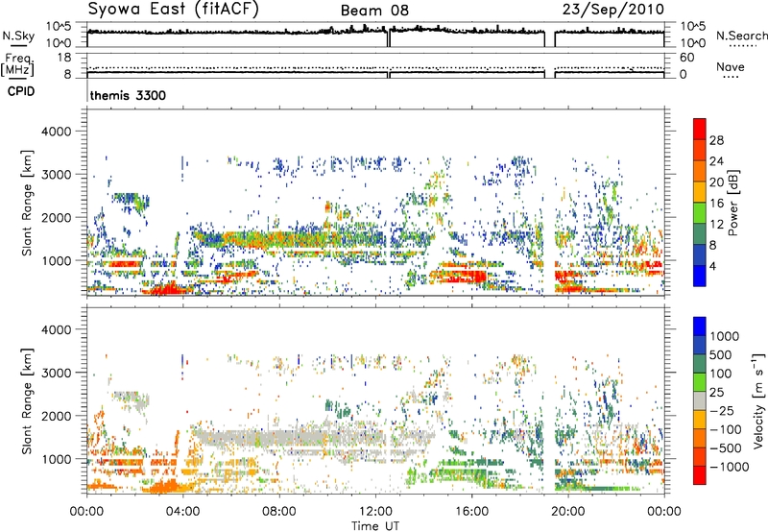Image resolution: width=768 pixels, height=532 pixels.
Task: Click the "08:00" time axis label
Action: pyautogui.click(x=279, y=512)
